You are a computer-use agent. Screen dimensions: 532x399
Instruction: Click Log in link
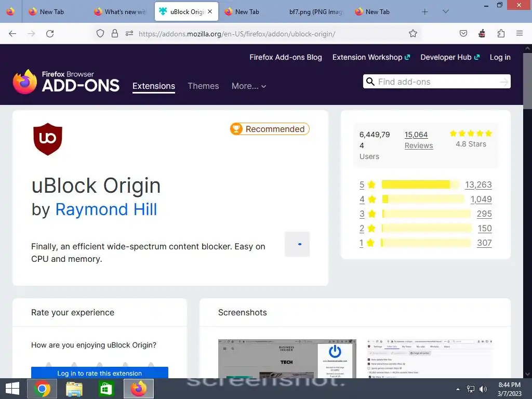click(500, 57)
